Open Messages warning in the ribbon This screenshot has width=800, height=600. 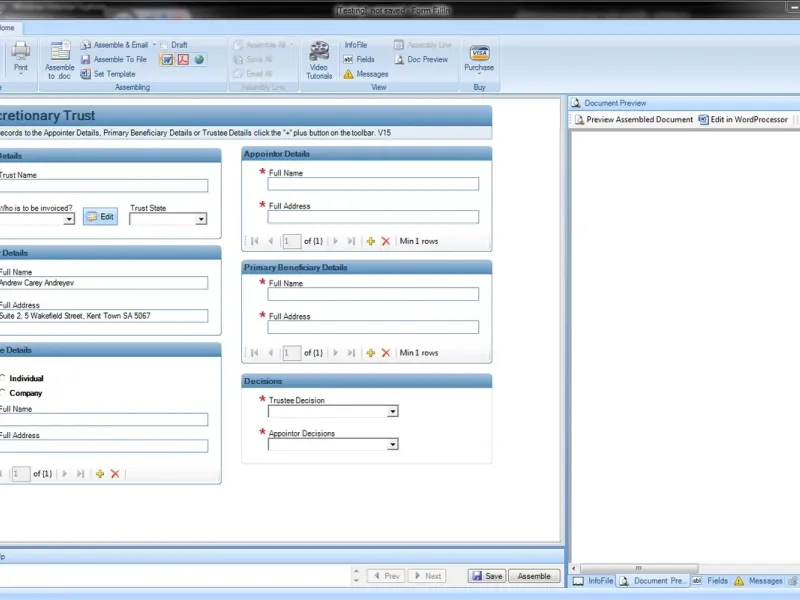point(366,74)
